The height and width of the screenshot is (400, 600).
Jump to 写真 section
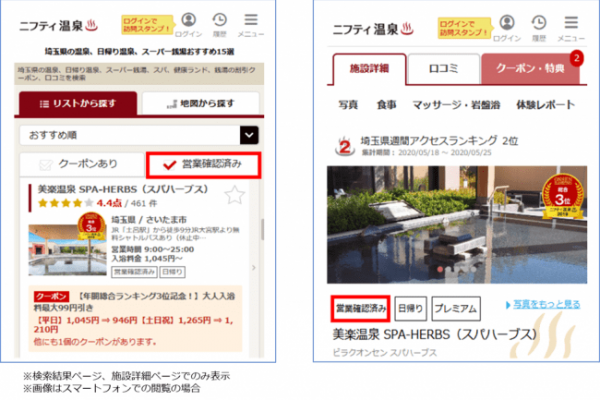point(348,104)
